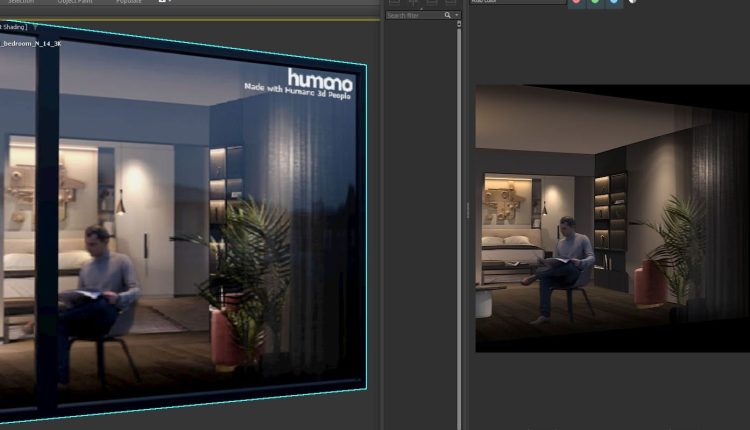This screenshot has height=430, width=750.
Task: Click the third icon above Search filter
Action: click(432, 3)
